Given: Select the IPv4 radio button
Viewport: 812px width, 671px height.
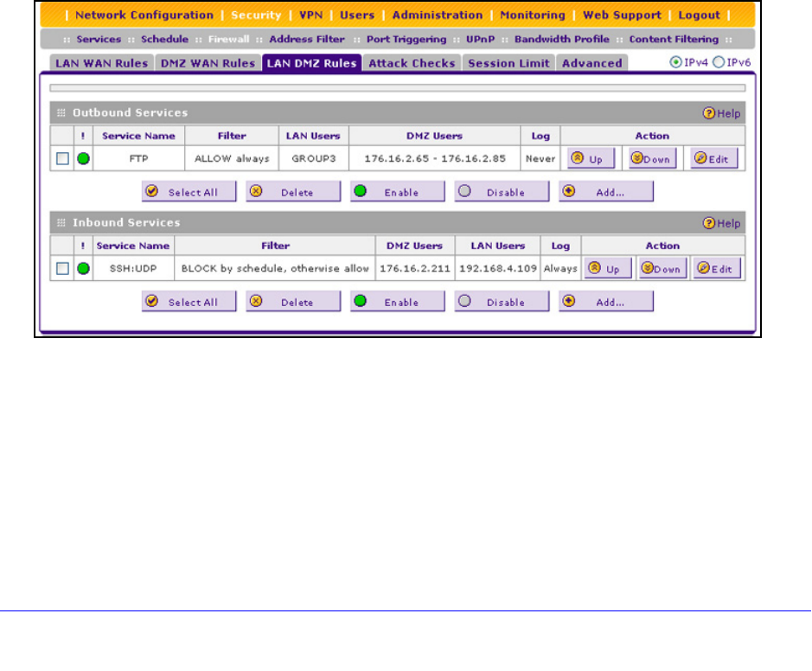Looking at the screenshot, I should pos(677,63).
